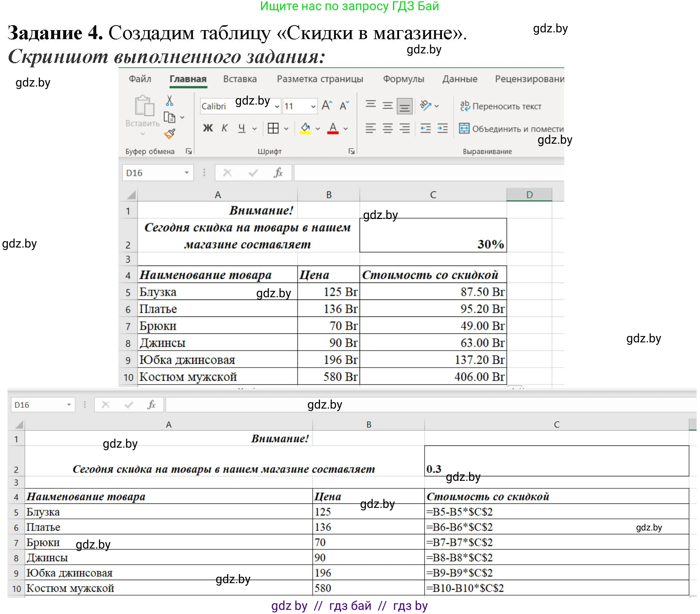Toggle bold formatting with the Ж button
Screen dimensions: 700x614
click(207, 128)
